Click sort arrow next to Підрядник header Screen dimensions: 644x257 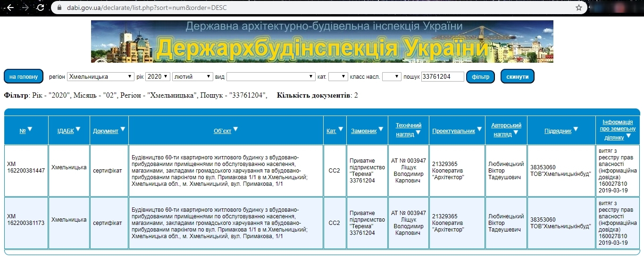(576, 129)
